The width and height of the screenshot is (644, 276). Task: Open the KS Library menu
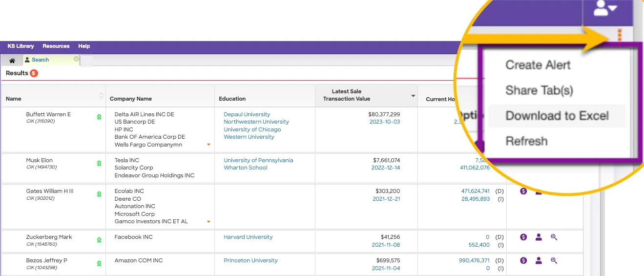(21, 46)
